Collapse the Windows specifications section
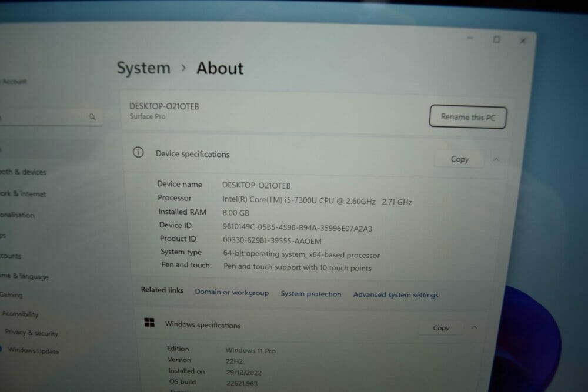 (x=474, y=327)
